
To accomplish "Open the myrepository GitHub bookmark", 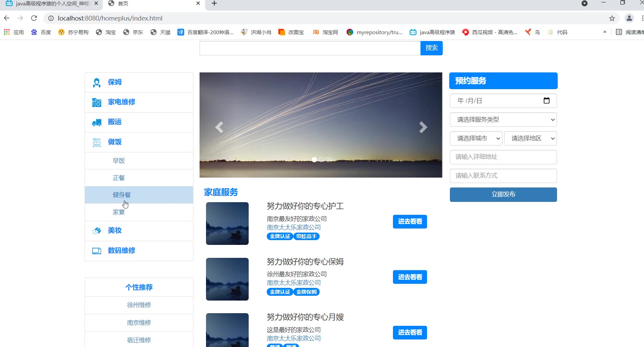I will (374, 32).
